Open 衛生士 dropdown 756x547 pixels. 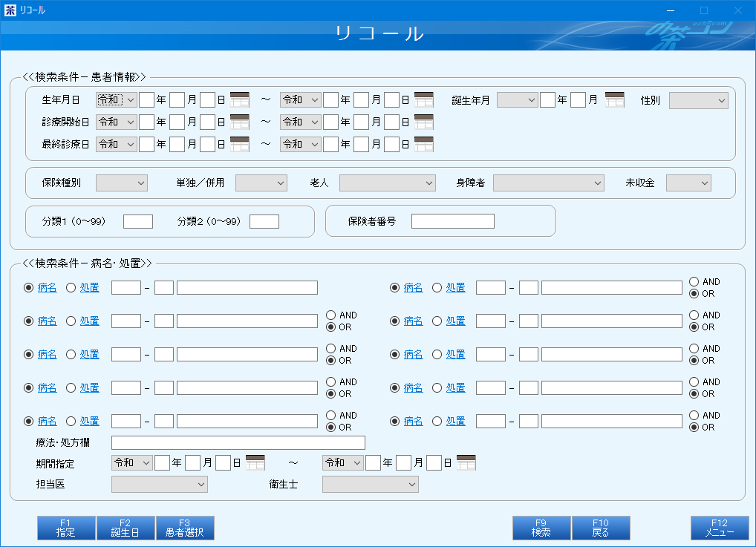371,485
